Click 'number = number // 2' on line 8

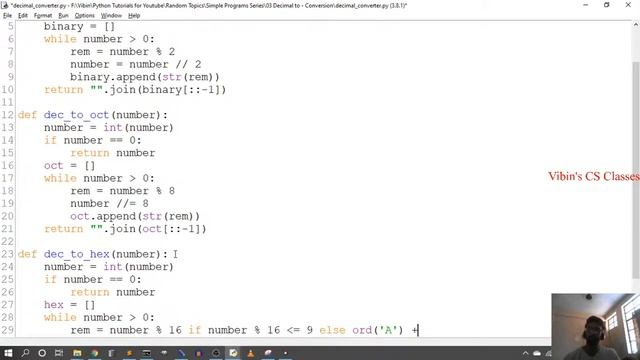tap(136, 64)
